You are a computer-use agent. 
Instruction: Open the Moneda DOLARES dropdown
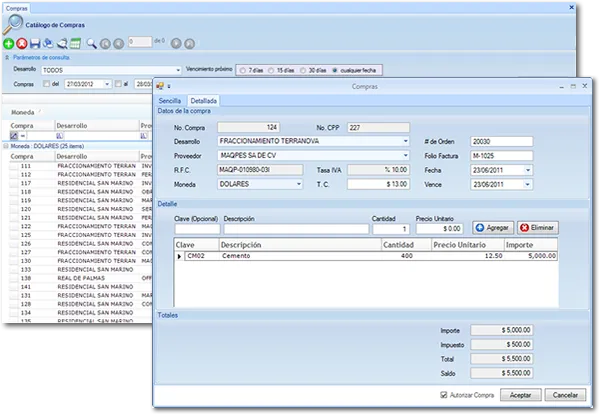(299, 184)
